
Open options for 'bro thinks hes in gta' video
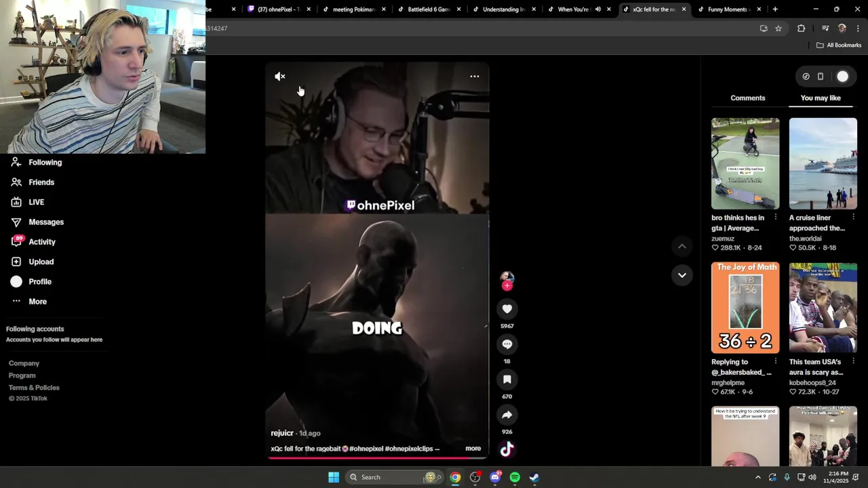click(x=776, y=218)
